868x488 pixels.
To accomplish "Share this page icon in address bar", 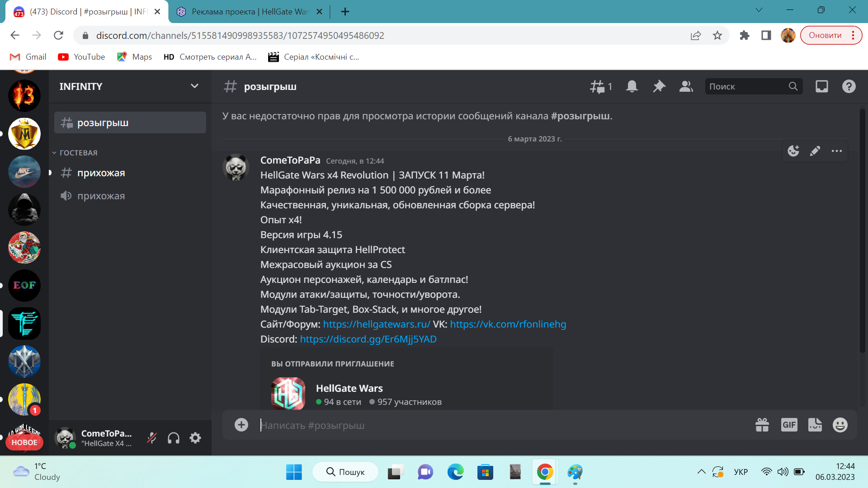I will pyautogui.click(x=696, y=35).
